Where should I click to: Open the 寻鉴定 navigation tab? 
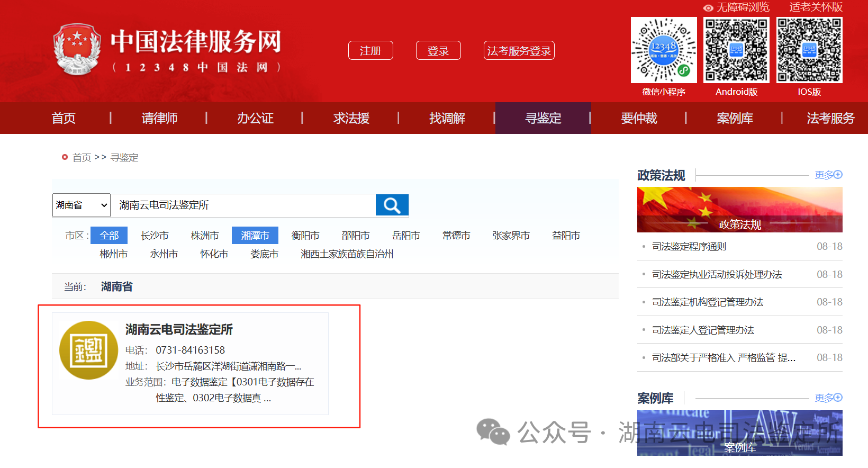point(543,118)
